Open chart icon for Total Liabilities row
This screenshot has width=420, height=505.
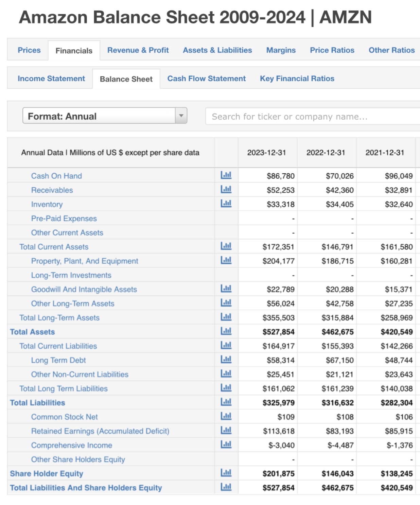pos(226,402)
